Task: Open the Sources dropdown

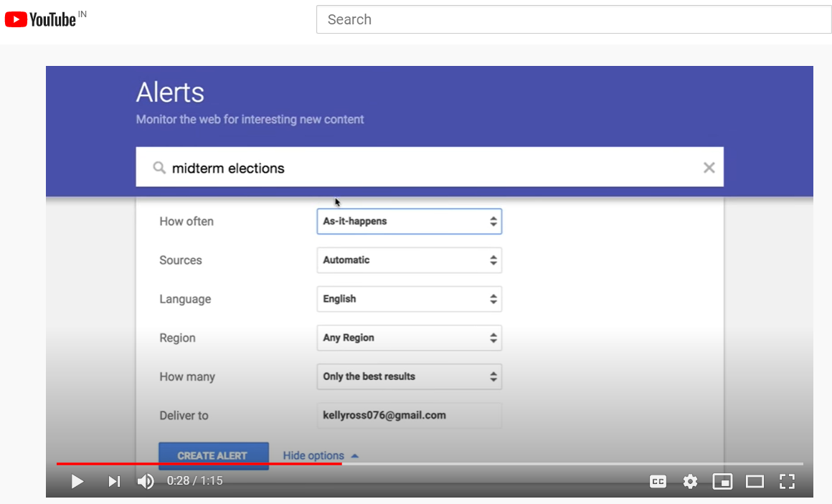Action: pyautogui.click(x=409, y=260)
